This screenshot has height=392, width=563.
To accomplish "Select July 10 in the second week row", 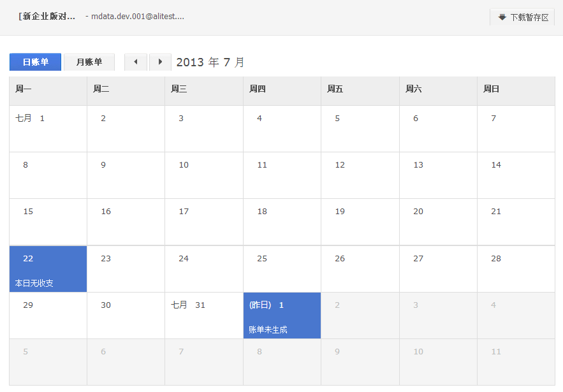I will 204,175.
